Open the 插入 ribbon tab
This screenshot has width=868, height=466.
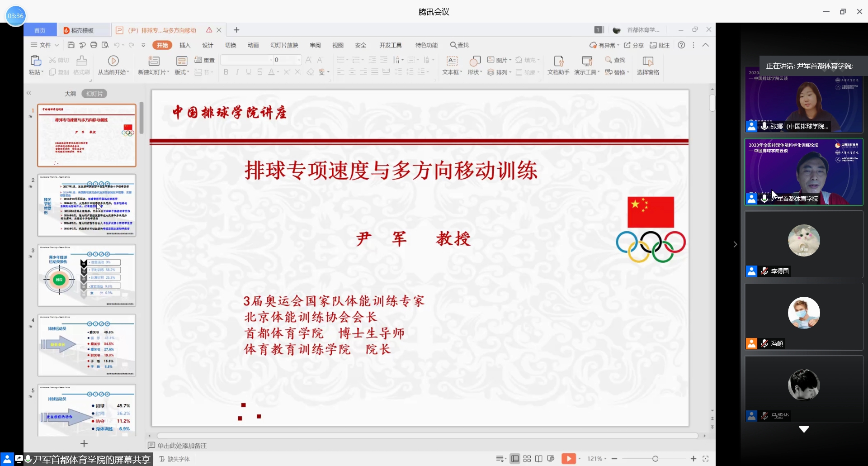click(x=185, y=45)
